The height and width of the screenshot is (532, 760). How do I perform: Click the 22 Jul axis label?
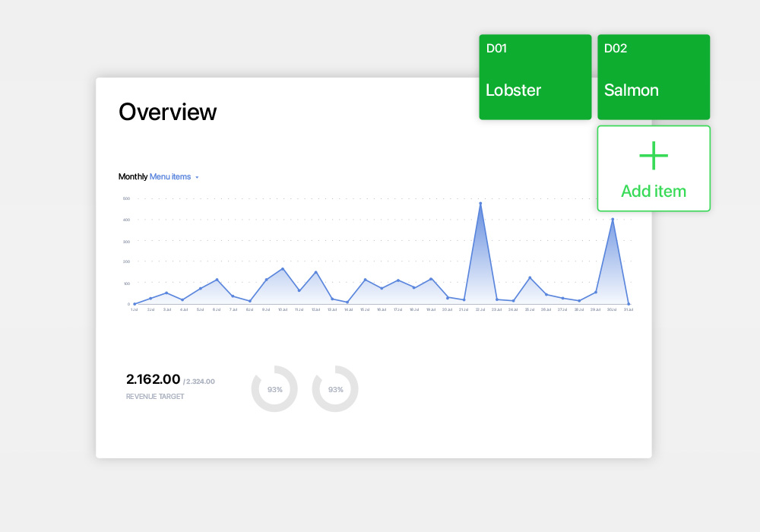tap(480, 309)
